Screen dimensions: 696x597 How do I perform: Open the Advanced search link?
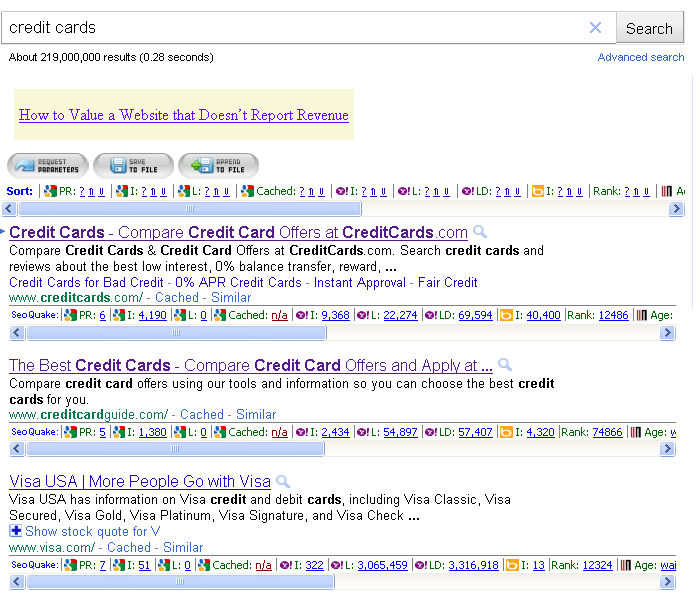[641, 57]
